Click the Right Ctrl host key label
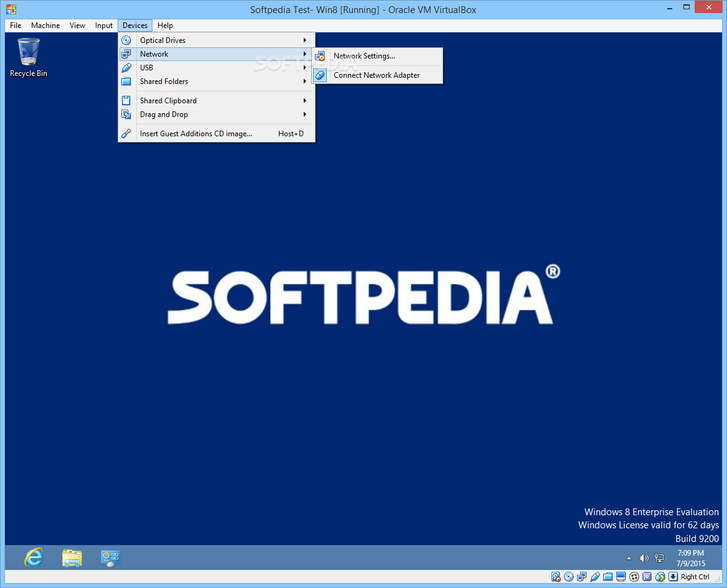Viewport: 727px width, 588px height. coord(695,577)
